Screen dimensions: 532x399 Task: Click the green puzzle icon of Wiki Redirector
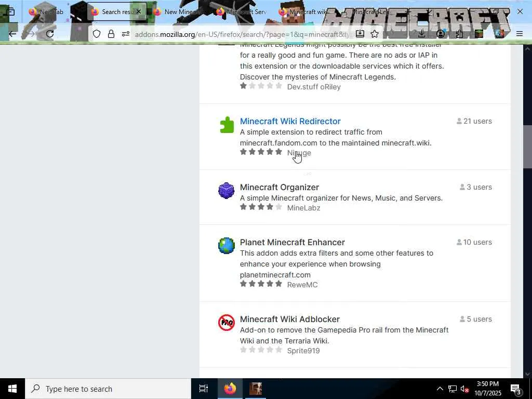[227, 125]
